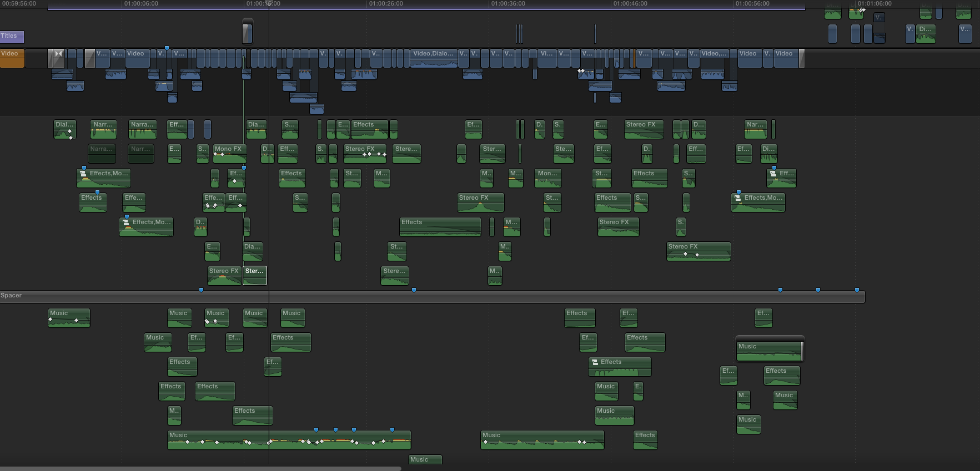Select the long Music clip without markers

(542, 440)
